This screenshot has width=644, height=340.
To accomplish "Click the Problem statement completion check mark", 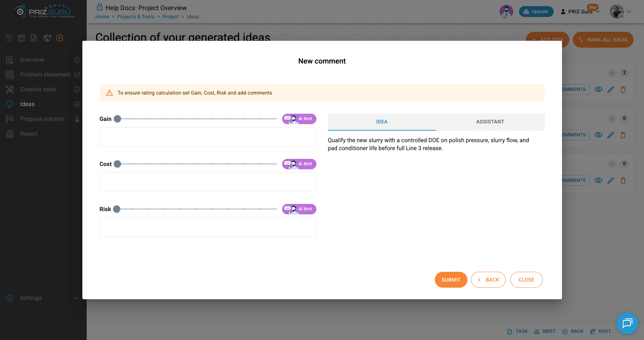I will [77, 75].
